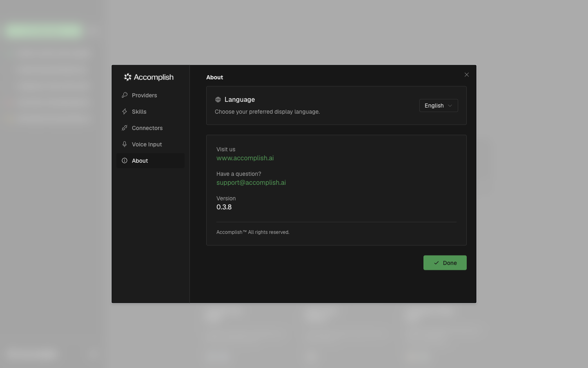Open the Voice Input settings page
This screenshot has width=588, height=368.
[147, 144]
